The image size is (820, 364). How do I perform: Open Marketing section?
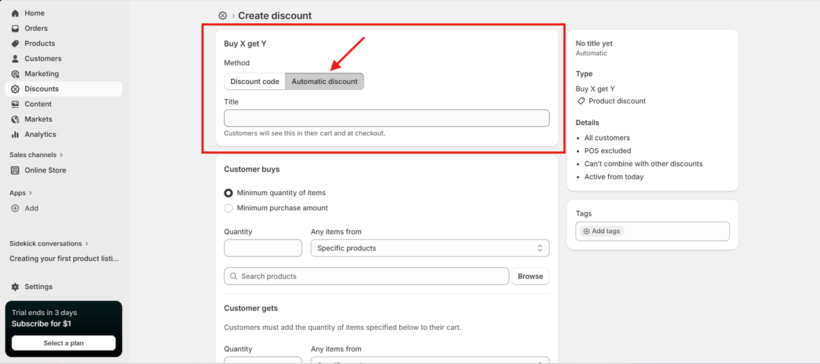coord(64,74)
